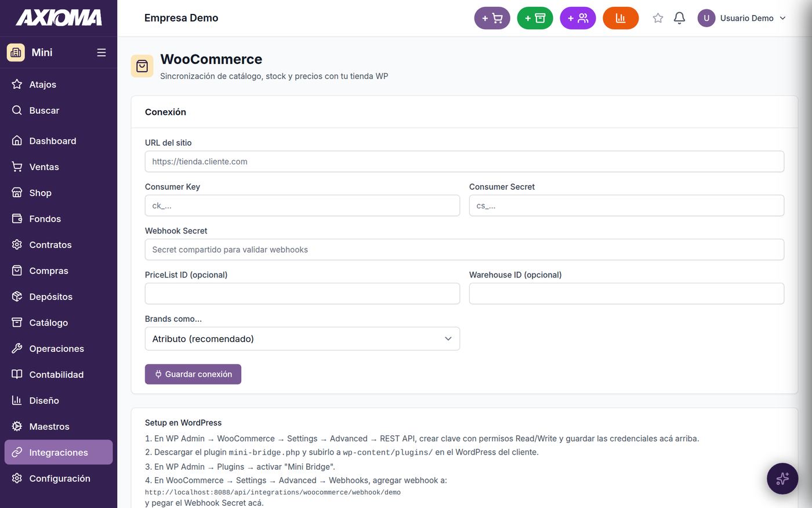This screenshot has width=812, height=508.
Task: Add new product with green archive button
Action: click(x=535, y=18)
